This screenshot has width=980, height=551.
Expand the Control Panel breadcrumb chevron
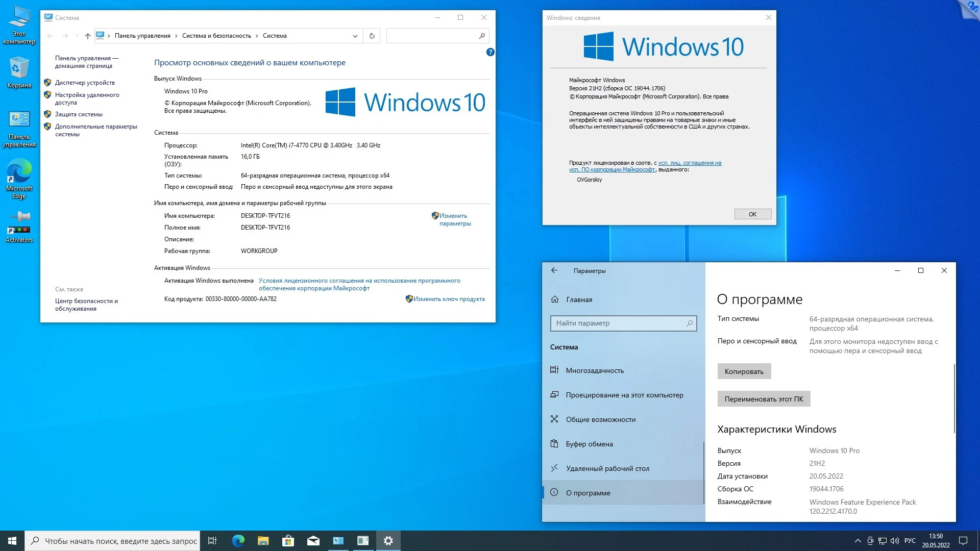(x=176, y=36)
